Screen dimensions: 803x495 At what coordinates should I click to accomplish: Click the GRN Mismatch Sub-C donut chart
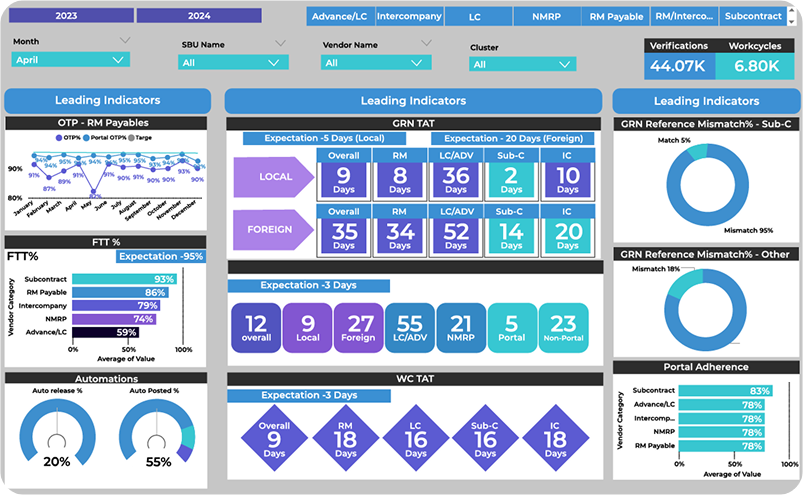[x=705, y=187]
